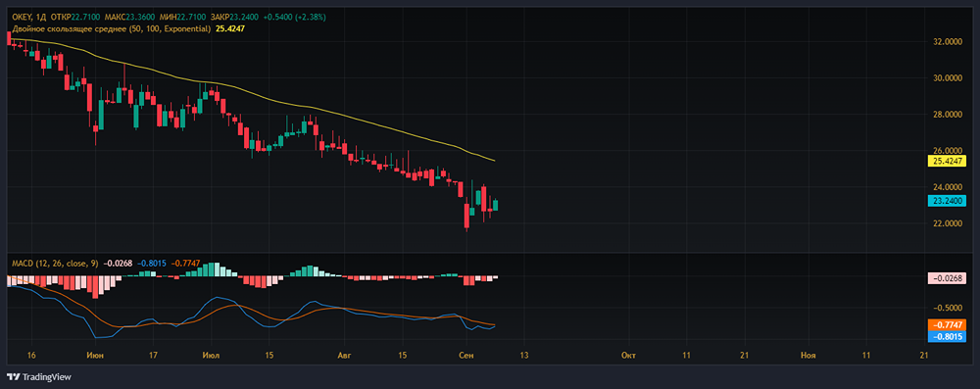Click the 28.0000 price axis label
980x389 pixels.
click(x=948, y=115)
